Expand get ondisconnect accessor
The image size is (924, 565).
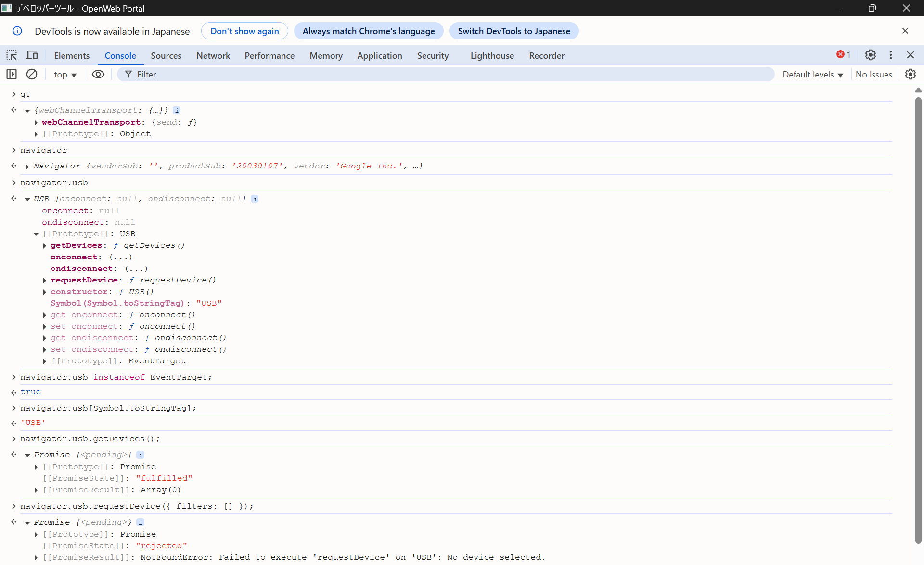click(45, 338)
